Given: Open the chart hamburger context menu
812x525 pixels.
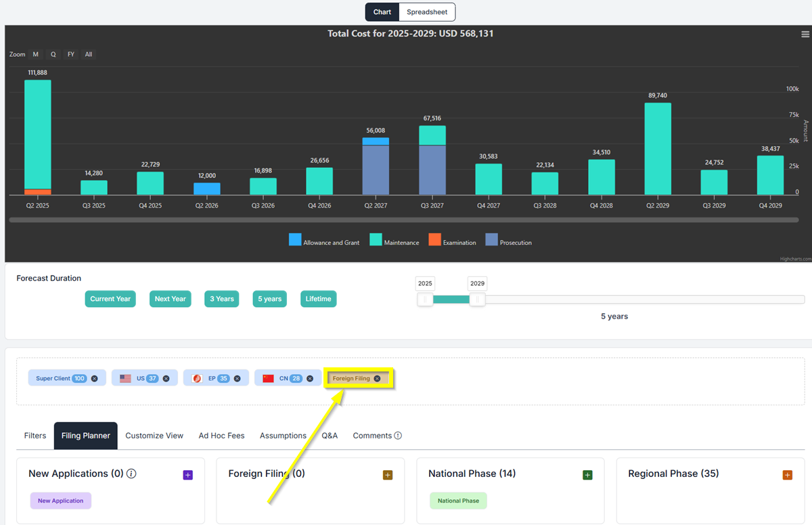Looking at the screenshot, I should pos(804,34).
